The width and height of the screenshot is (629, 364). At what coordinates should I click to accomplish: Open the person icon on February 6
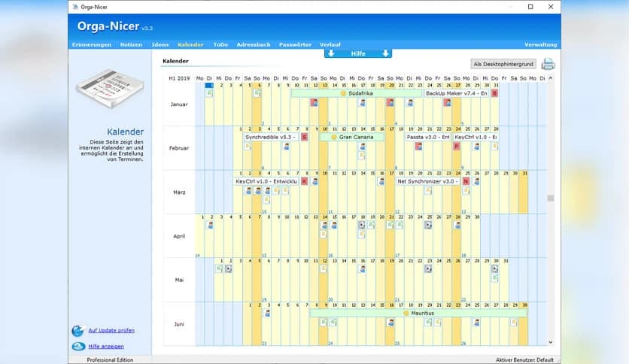(x=287, y=147)
